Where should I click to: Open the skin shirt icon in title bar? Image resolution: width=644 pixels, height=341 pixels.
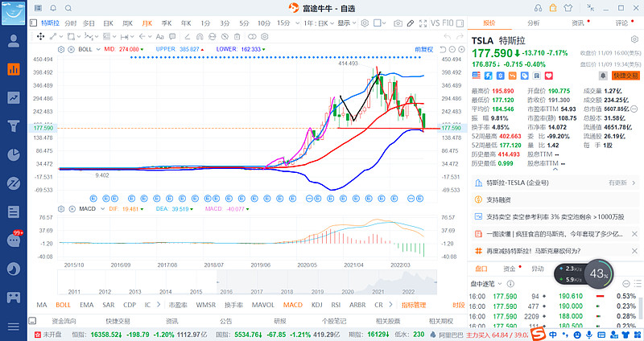568,8
